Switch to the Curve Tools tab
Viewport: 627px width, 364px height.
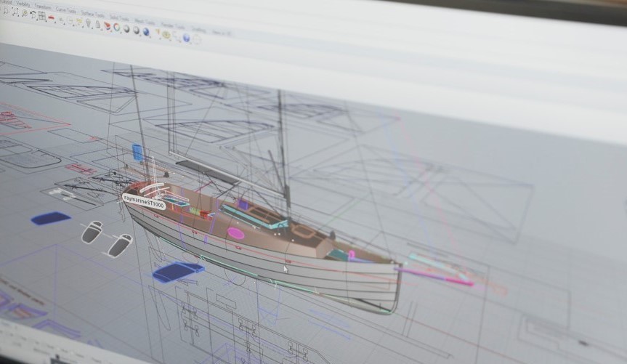pyautogui.click(x=66, y=9)
